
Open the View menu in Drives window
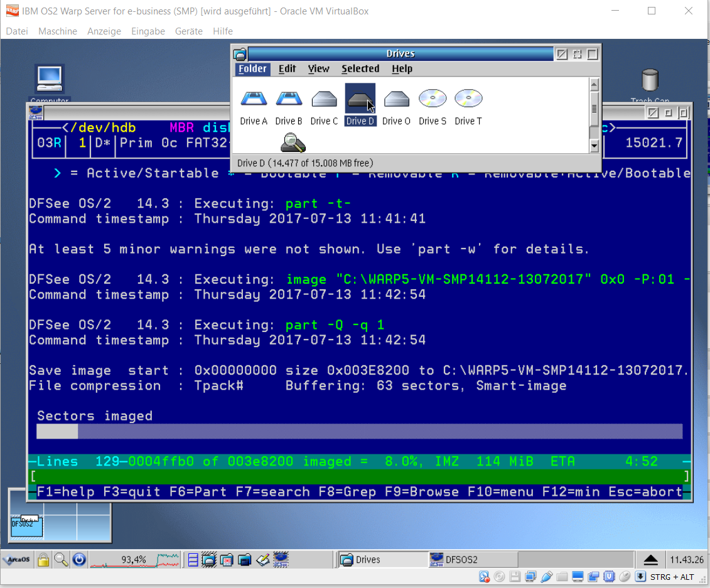[x=319, y=69]
